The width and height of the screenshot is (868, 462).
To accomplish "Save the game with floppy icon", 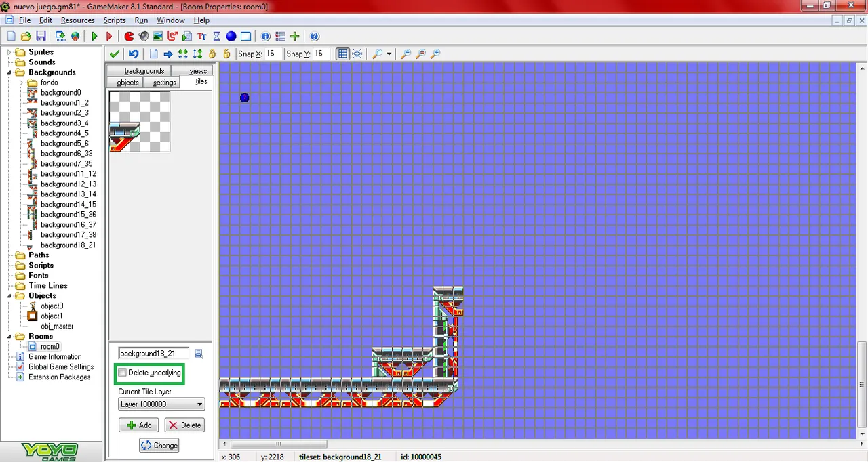I will pyautogui.click(x=41, y=36).
